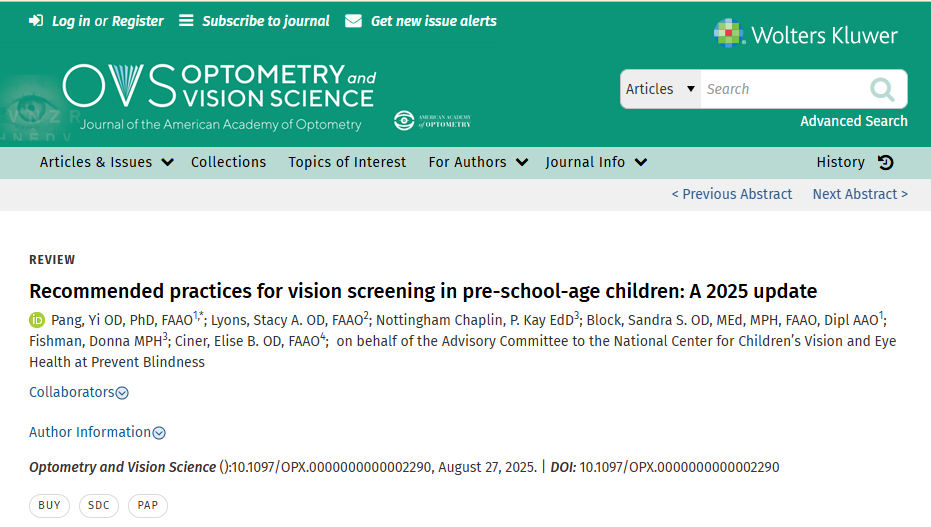Screen dimensions: 931x527
Task: Click the ORCID icon beside Pang, Yi
Action: tap(37, 320)
